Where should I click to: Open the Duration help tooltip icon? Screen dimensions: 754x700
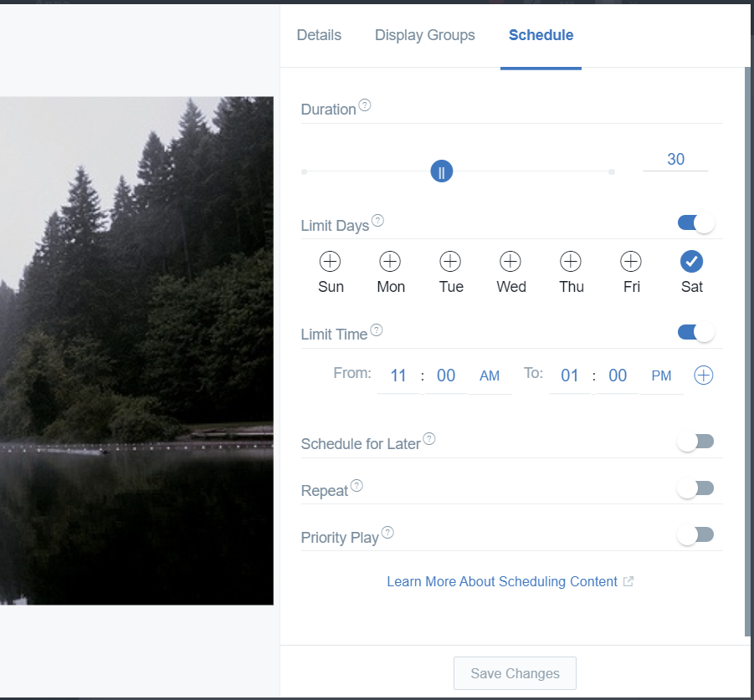pos(364,104)
